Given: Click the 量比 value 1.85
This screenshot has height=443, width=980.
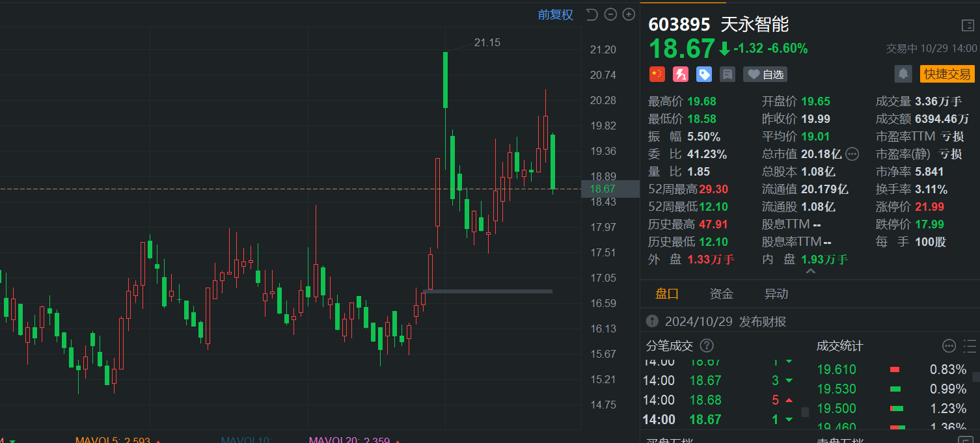Looking at the screenshot, I should [699, 172].
